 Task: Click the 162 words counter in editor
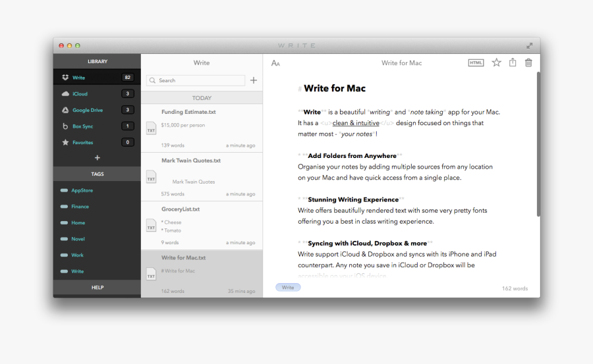pyautogui.click(x=515, y=288)
